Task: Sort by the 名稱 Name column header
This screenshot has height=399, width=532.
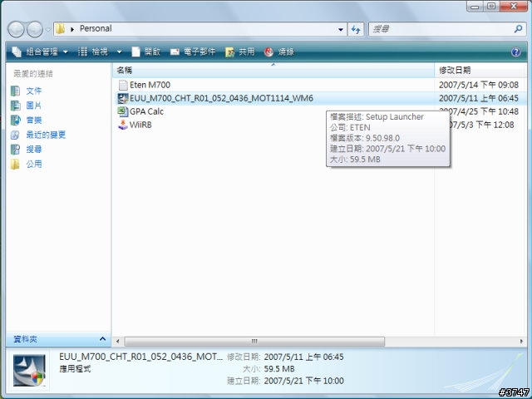Action: [x=273, y=70]
